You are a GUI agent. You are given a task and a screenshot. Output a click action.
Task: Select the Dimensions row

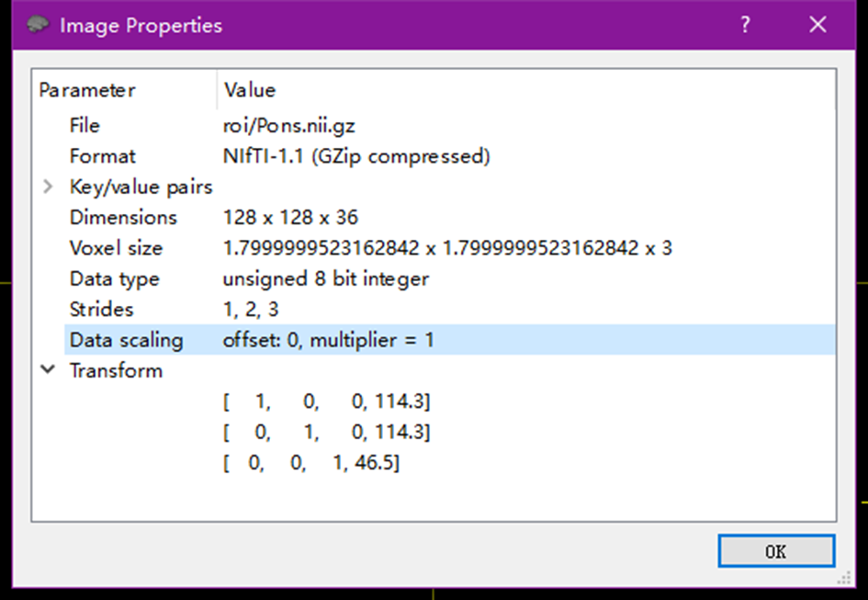[x=123, y=218]
